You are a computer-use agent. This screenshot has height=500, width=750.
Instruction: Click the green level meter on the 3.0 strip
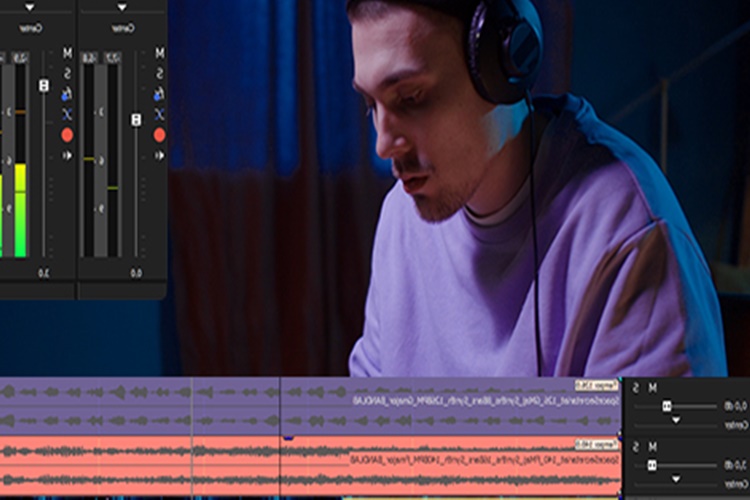pos(20,211)
